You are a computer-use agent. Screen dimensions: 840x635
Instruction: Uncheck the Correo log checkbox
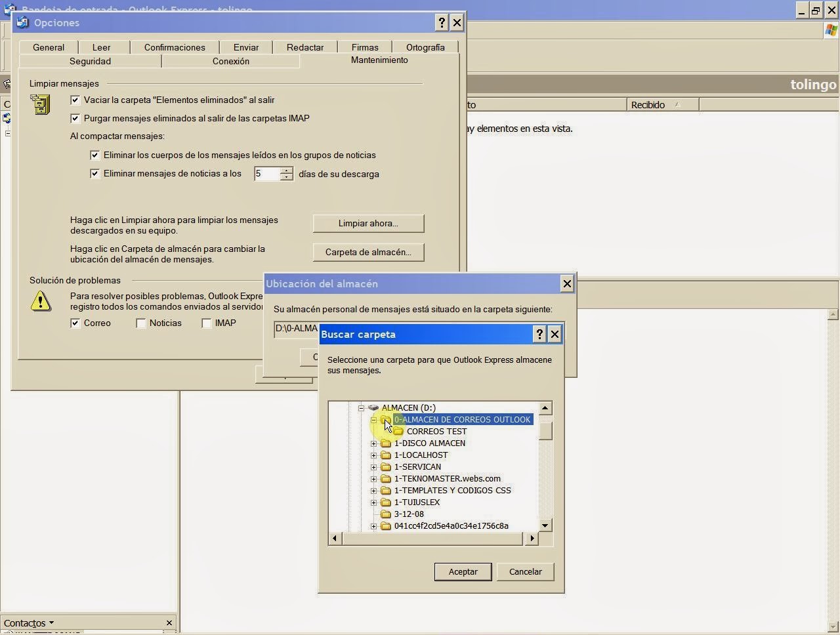(x=75, y=323)
